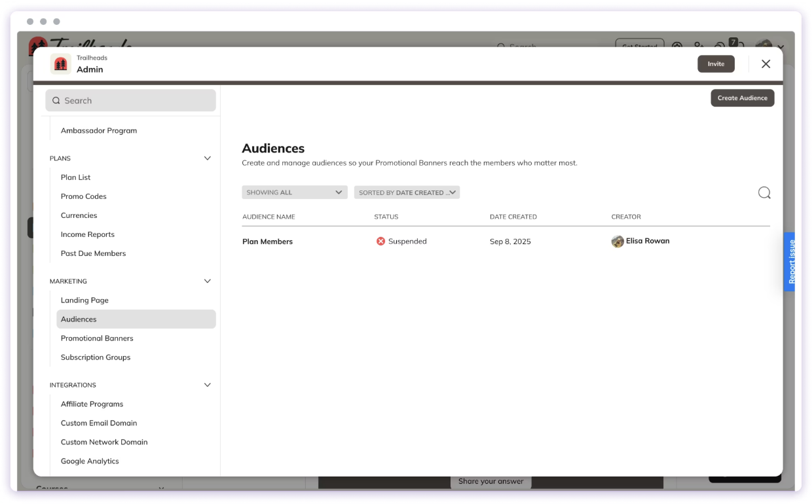Screen dimensions: 812x504
Task: Open Income Reports in the sidebar
Action: 88,234
